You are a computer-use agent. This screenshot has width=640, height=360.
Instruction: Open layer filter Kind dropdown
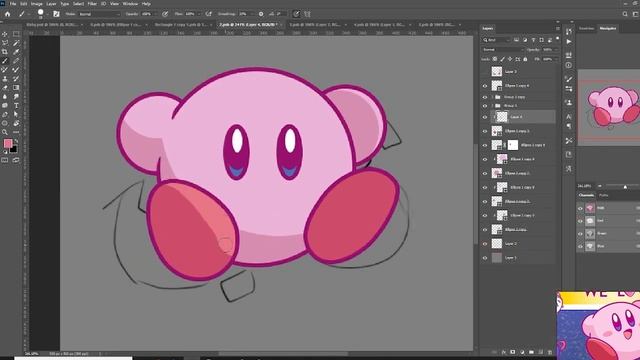(x=496, y=40)
